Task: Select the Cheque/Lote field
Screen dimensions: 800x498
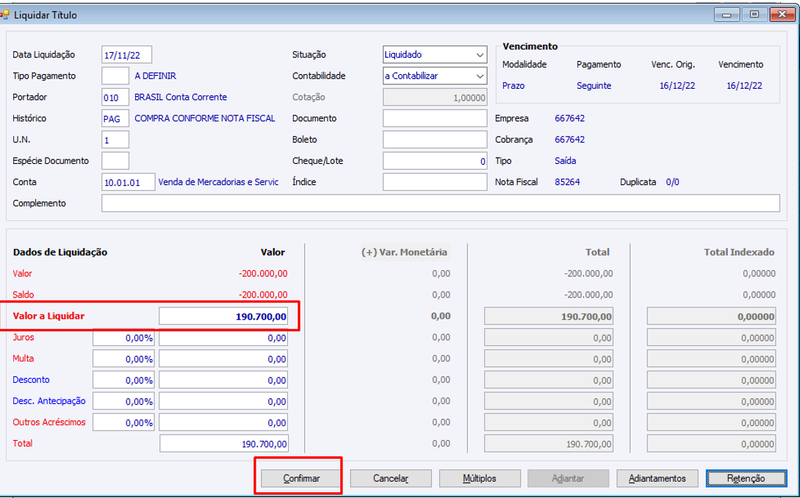Action: (435, 161)
